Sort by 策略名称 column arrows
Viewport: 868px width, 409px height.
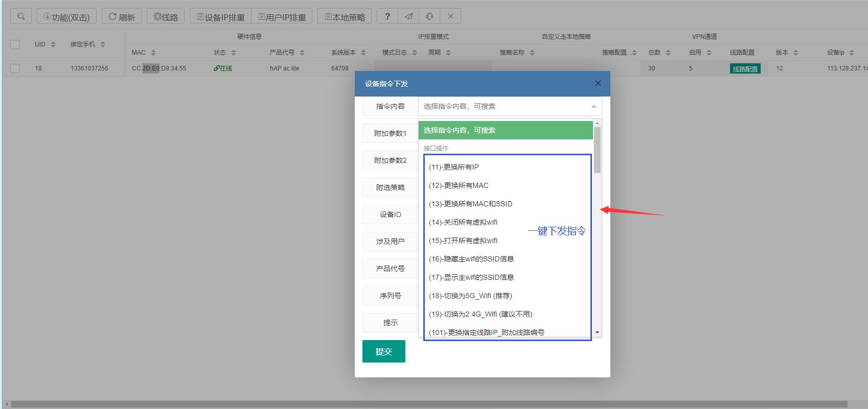532,53
